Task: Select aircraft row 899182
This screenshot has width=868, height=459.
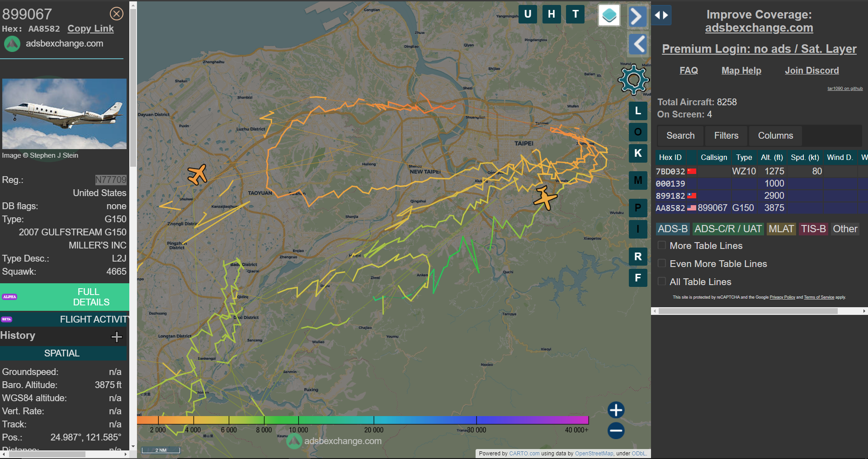Action: coord(761,196)
